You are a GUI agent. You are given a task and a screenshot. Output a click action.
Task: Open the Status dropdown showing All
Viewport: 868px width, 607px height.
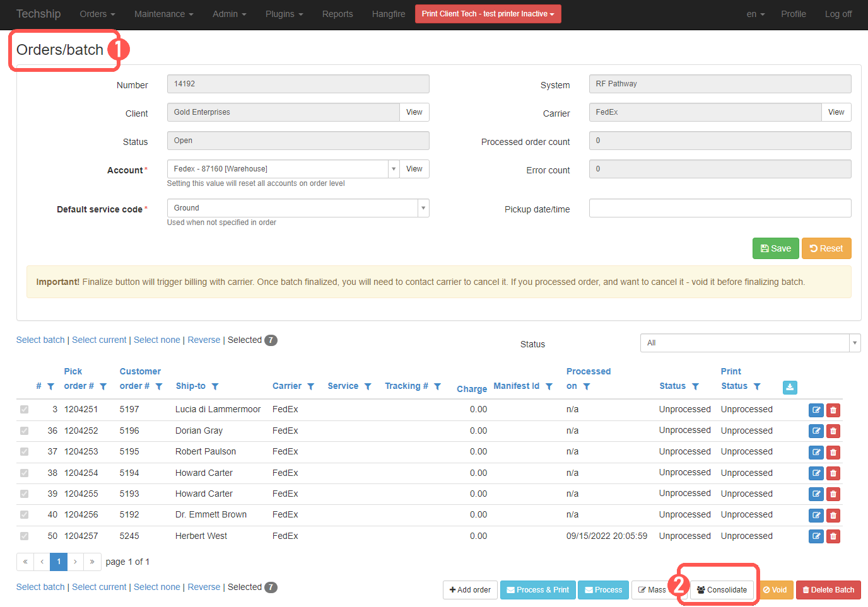coord(749,343)
